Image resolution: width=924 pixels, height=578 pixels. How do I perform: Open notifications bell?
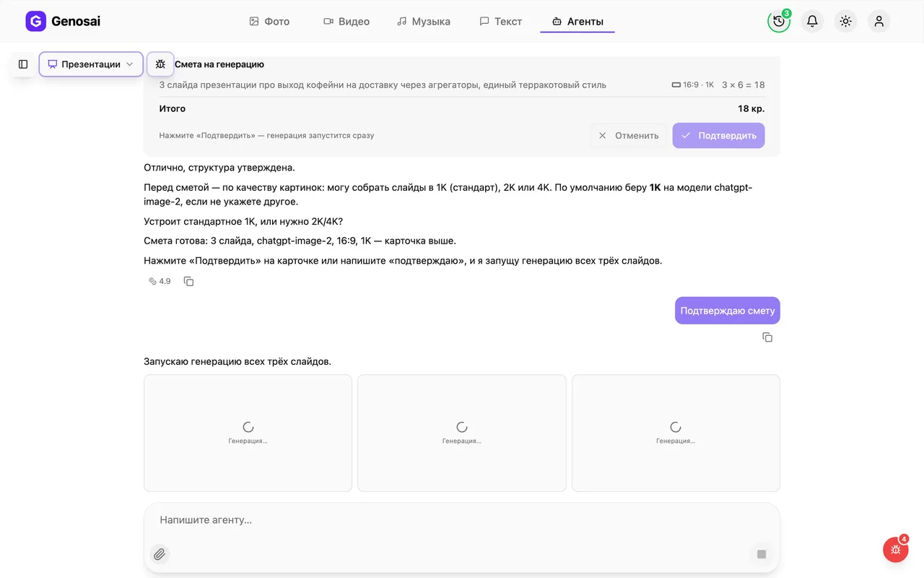[x=812, y=21]
